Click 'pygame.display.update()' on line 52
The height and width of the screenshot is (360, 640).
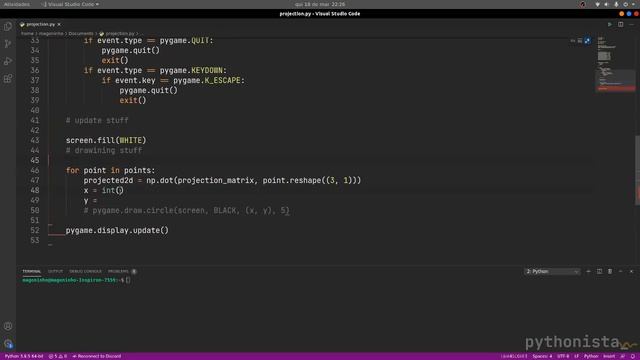[117, 230]
